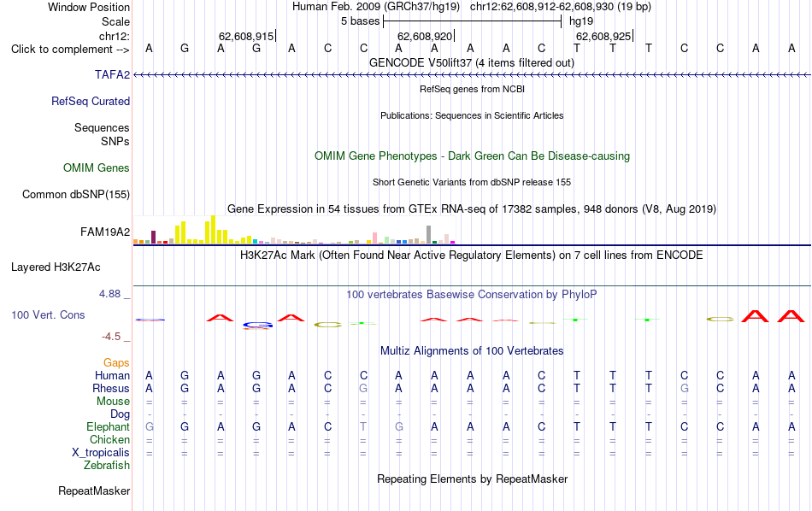The image size is (812, 511).
Task: Click the Publications track title text
Action: pyautogui.click(x=472, y=115)
